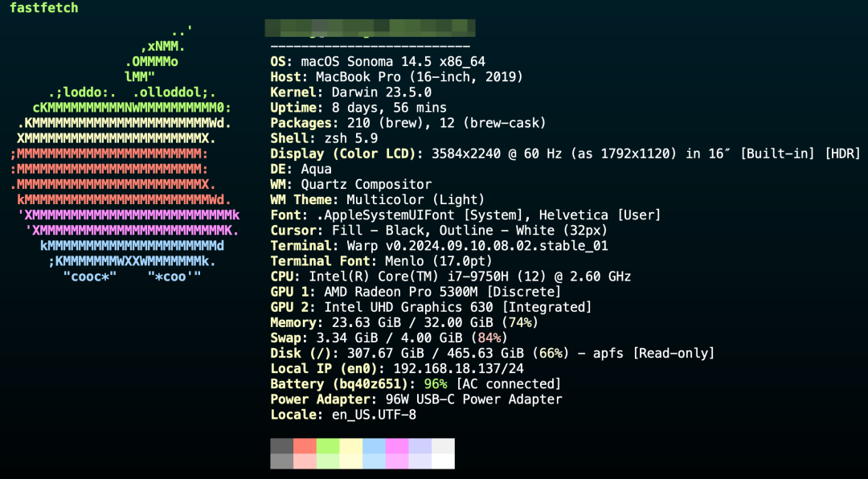Click the Memory usage line showing 74%

click(403, 322)
